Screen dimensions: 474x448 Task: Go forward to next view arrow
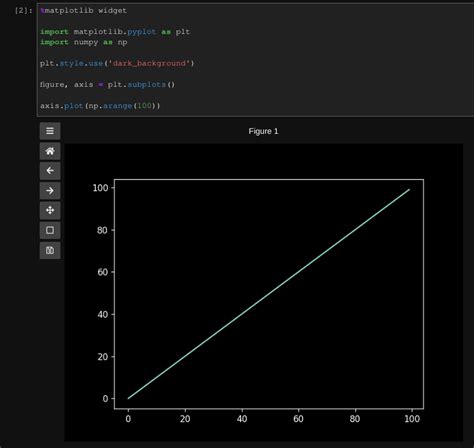pos(50,191)
